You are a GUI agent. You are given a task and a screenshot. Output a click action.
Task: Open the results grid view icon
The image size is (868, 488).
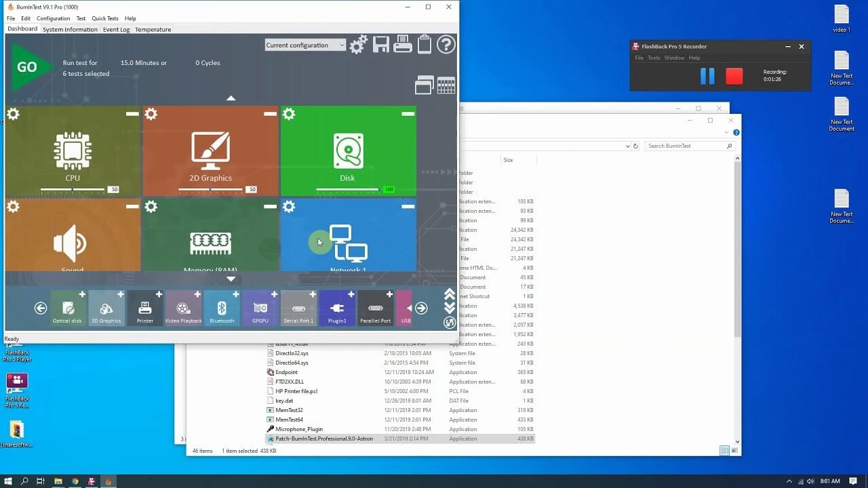coord(446,85)
